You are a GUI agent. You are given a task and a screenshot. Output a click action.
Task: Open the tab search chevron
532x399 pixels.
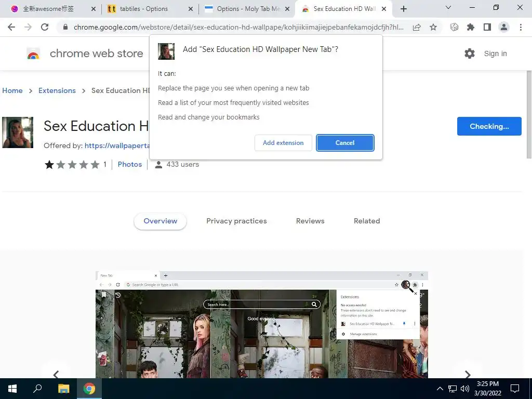point(448,7)
